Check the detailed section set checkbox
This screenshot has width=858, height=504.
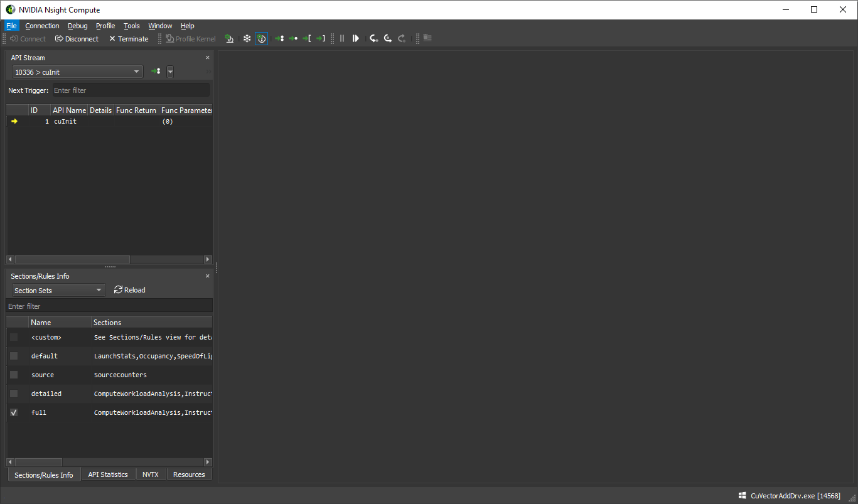[14, 394]
